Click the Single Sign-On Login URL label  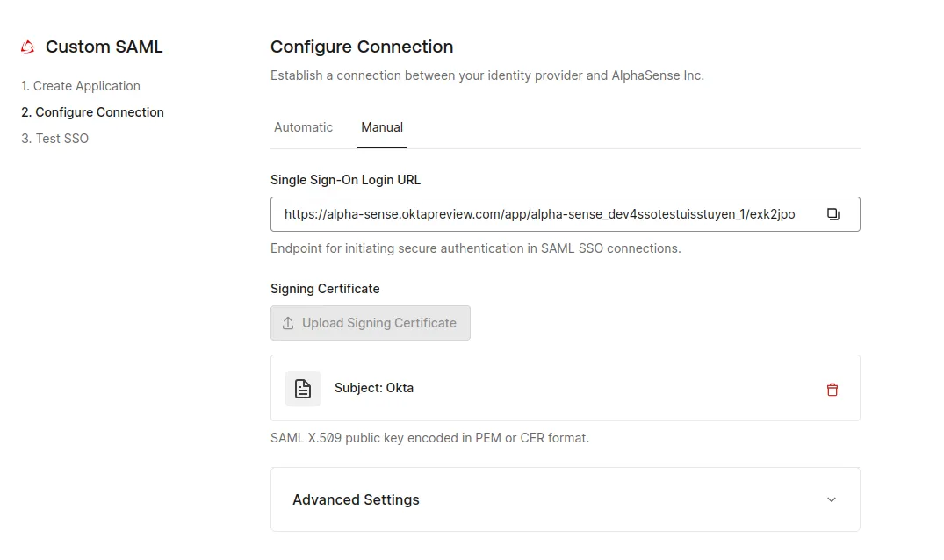click(345, 180)
